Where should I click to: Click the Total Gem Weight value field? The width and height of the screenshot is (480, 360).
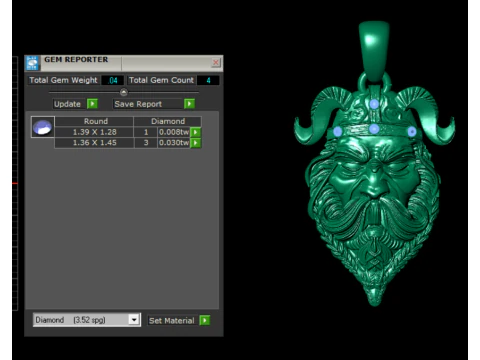[x=112, y=80]
